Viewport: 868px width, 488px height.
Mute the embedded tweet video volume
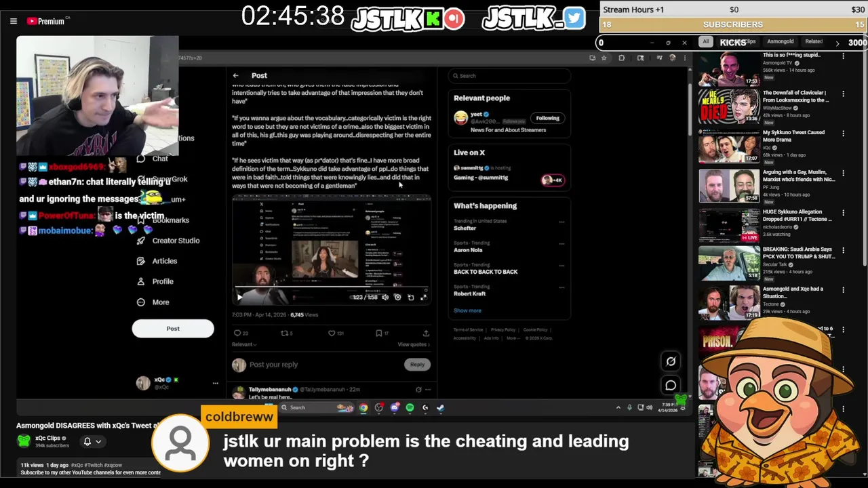point(385,297)
